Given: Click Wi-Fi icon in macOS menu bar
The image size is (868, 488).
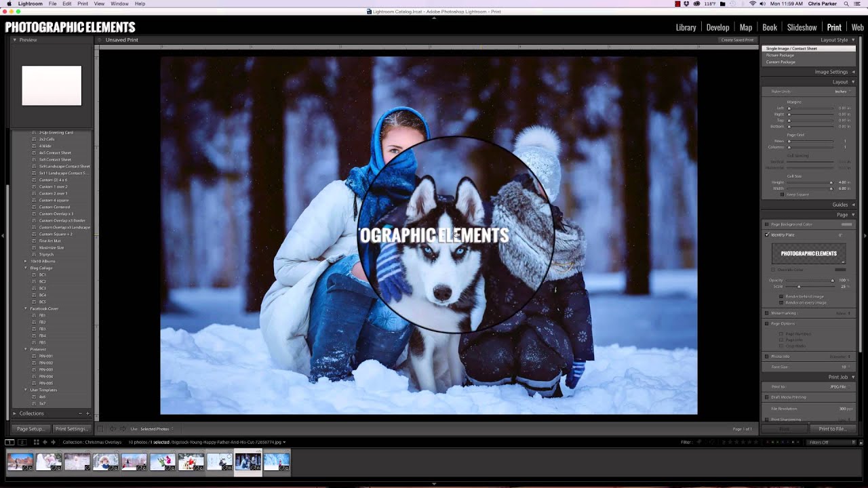Looking at the screenshot, I should [753, 4].
